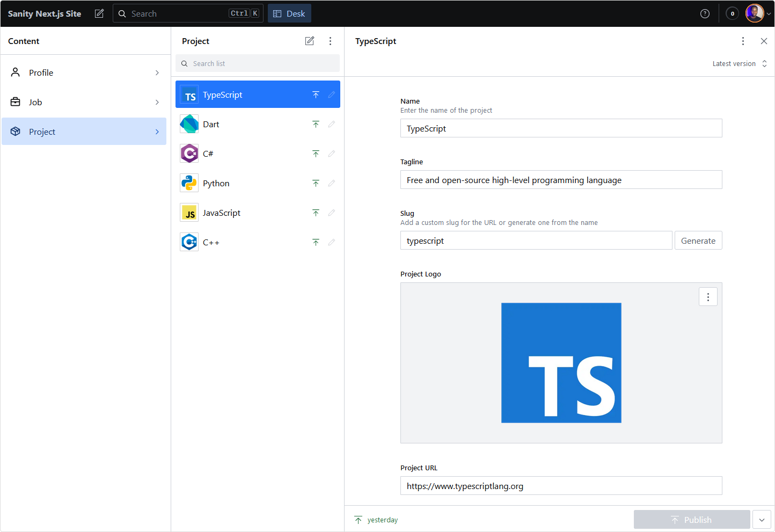This screenshot has height=532, width=775.
Task: Click edited pencil icon on Python row
Action: pyautogui.click(x=331, y=183)
